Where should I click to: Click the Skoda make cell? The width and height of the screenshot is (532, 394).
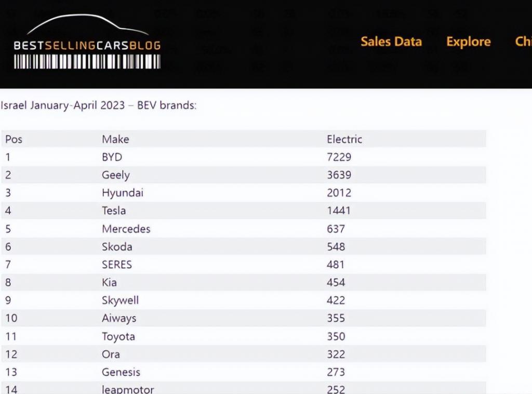(x=117, y=247)
